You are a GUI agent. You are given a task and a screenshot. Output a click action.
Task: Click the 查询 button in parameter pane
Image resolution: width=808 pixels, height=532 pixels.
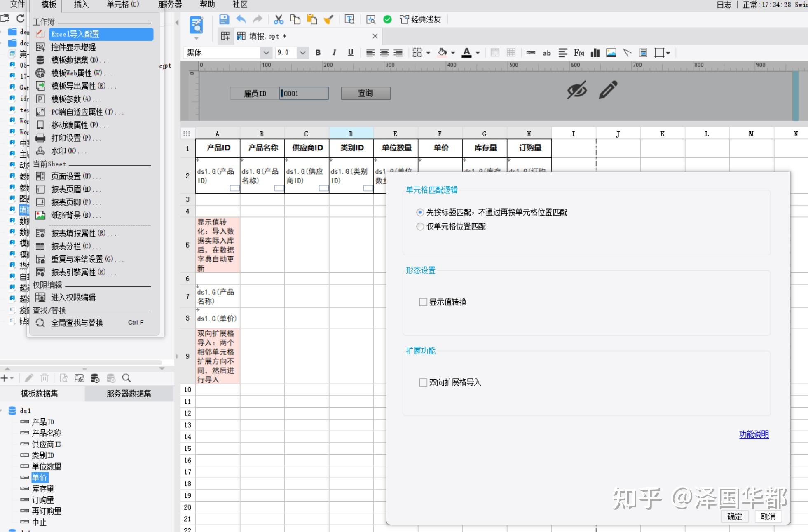point(365,93)
